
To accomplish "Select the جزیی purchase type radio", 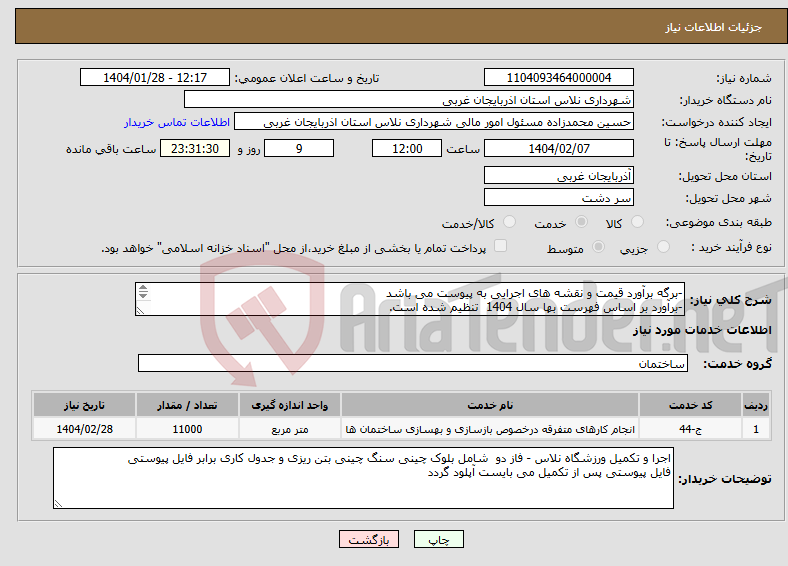I will point(663,246).
